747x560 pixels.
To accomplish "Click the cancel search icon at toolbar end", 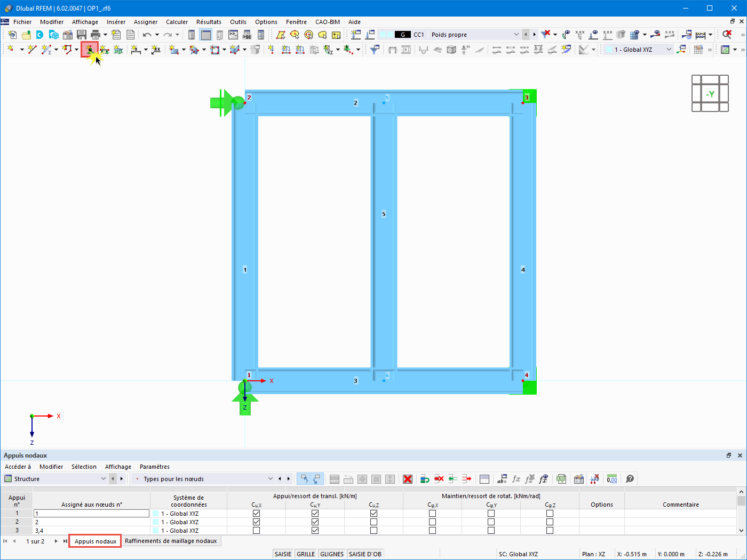I will [727, 35].
